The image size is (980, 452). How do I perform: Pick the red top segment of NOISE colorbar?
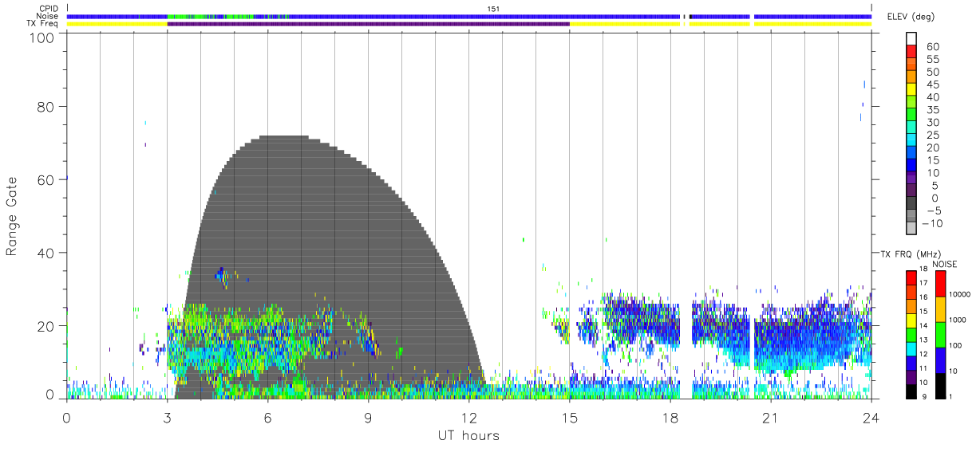tap(941, 284)
